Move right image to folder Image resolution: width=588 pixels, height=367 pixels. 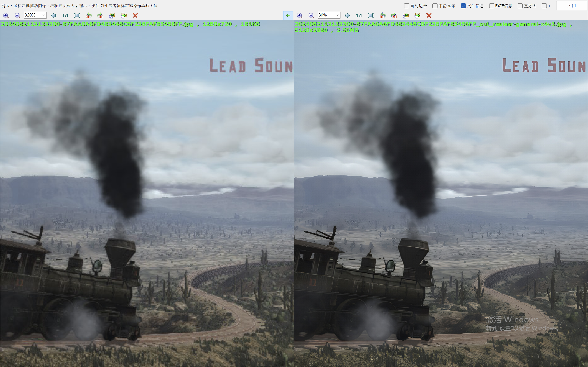[x=417, y=16]
